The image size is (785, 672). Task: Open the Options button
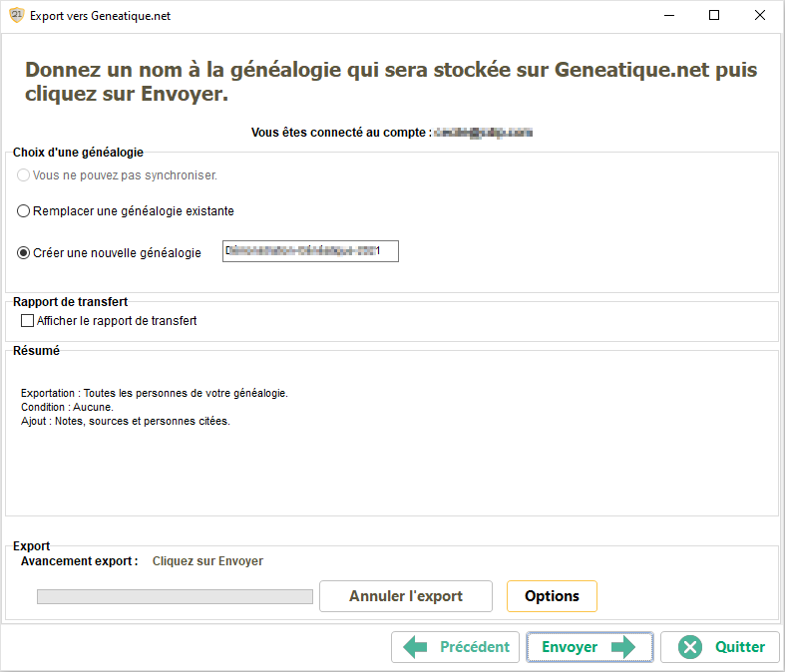[x=552, y=596]
